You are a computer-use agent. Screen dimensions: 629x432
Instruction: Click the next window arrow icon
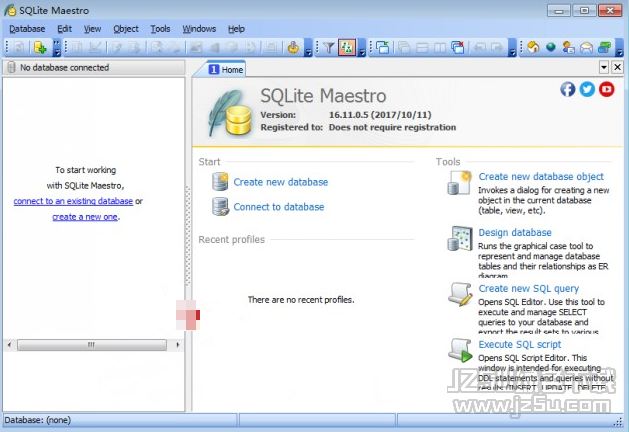[497, 48]
